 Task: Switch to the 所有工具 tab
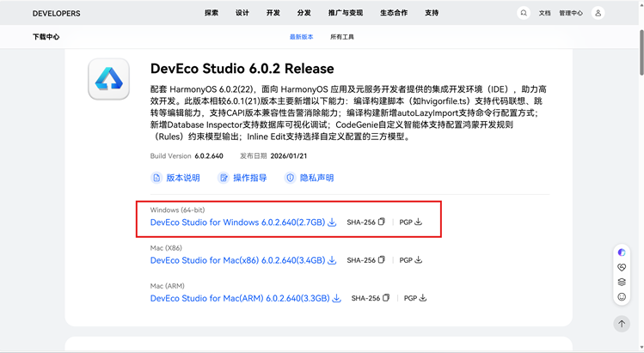342,37
